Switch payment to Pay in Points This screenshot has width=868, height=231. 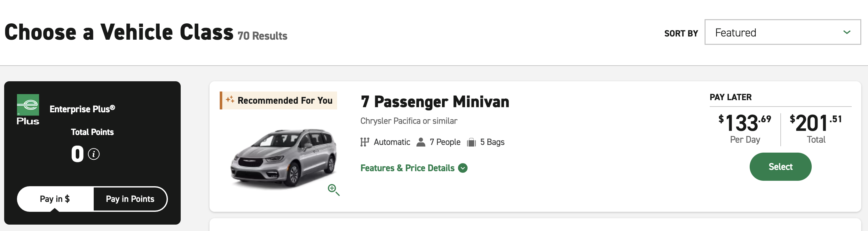point(130,199)
